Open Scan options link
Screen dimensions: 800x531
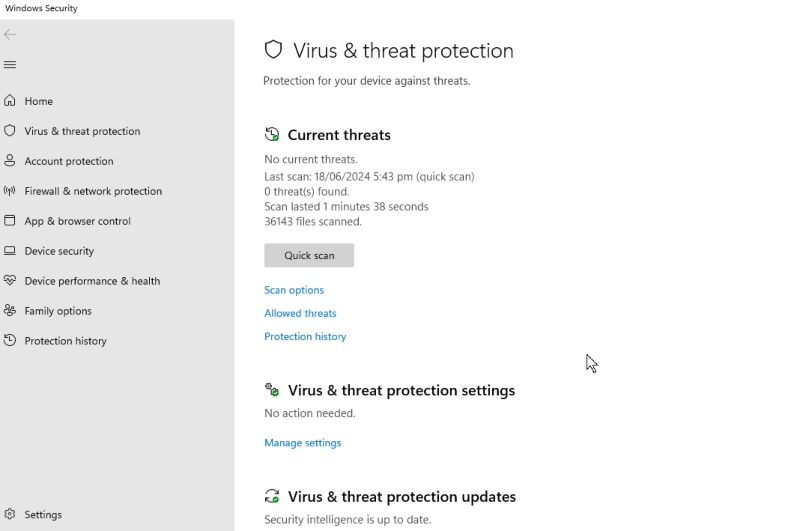click(x=294, y=290)
